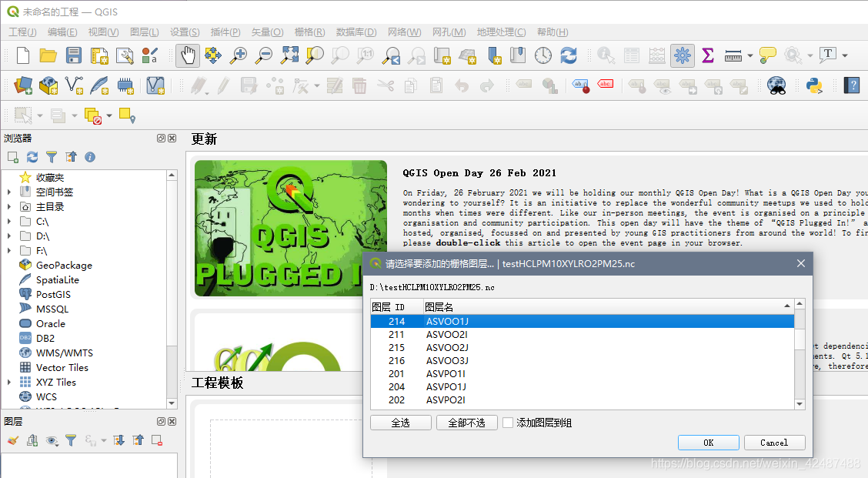Filter the Browser panel with funnel icon
Viewport: 868px width, 478px height.
click(52, 157)
